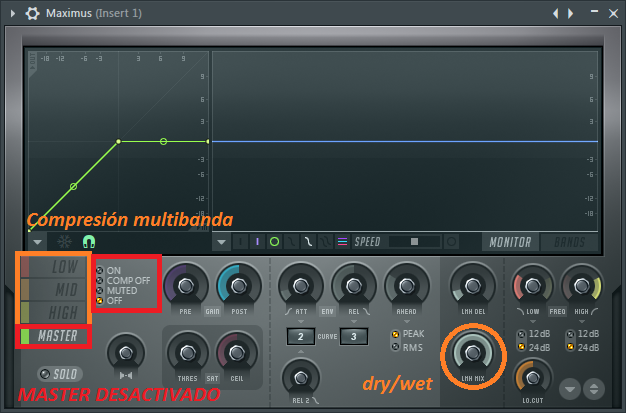Open plugin options gear icon
Viewport: 626px width, 413px height.
pyautogui.click(x=32, y=14)
